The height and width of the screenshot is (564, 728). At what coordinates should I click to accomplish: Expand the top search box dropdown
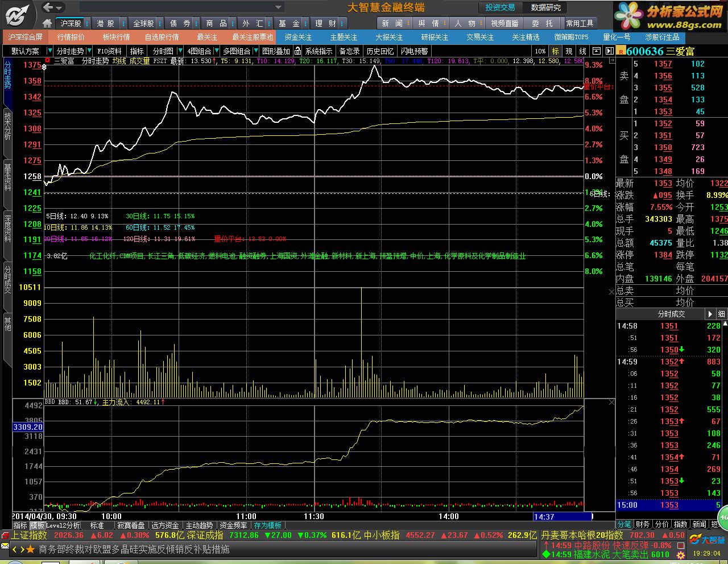[279, 7]
